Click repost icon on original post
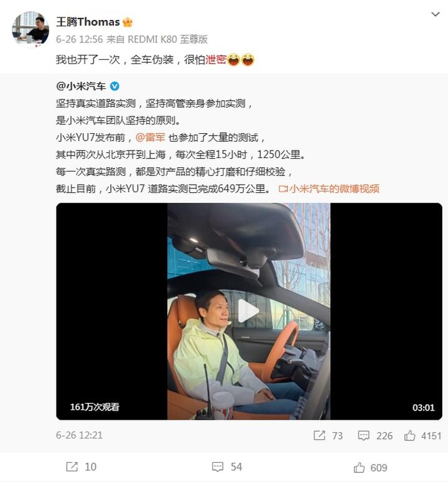 pyautogui.click(x=319, y=435)
